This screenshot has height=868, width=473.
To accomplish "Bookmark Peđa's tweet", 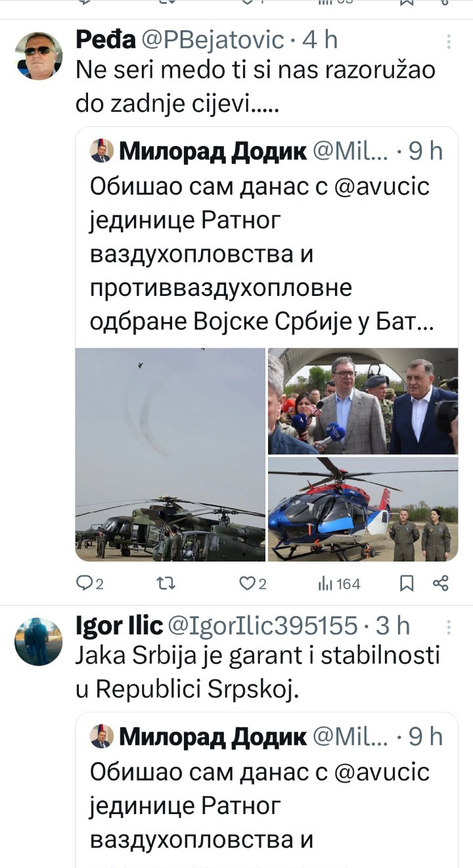I will point(407,583).
